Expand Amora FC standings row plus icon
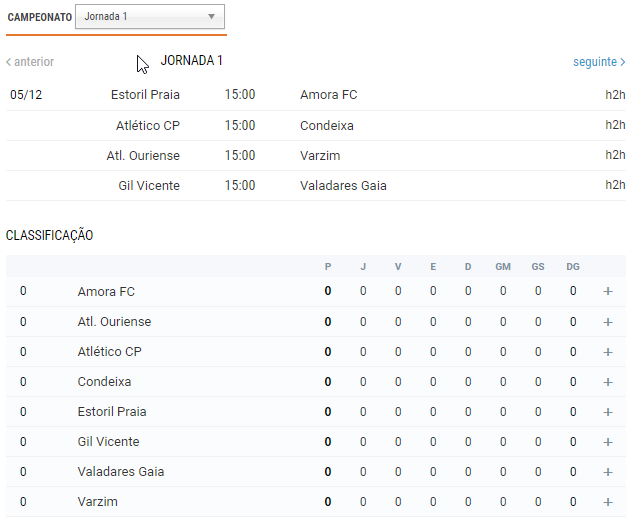The height and width of the screenshot is (527, 638). pyautogui.click(x=608, y=291)
